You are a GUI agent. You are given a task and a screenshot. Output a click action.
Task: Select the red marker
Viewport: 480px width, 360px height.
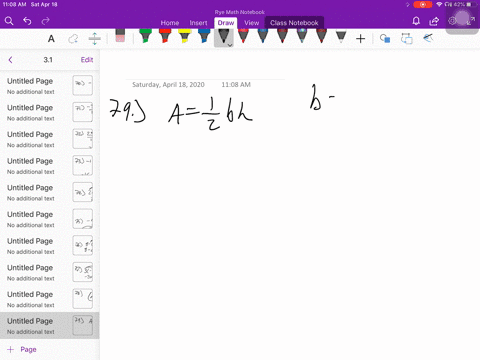click(x=165, y=36)
